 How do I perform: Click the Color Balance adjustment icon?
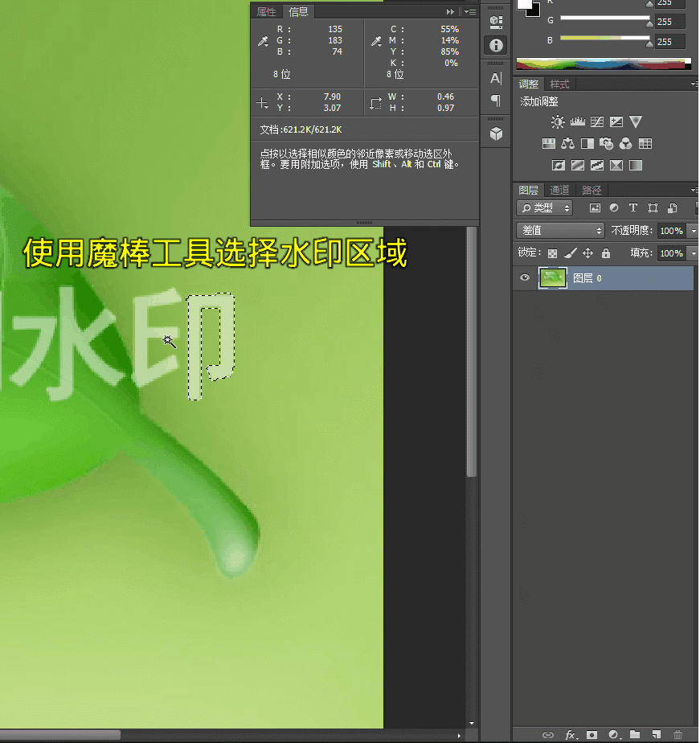point(568,144)
